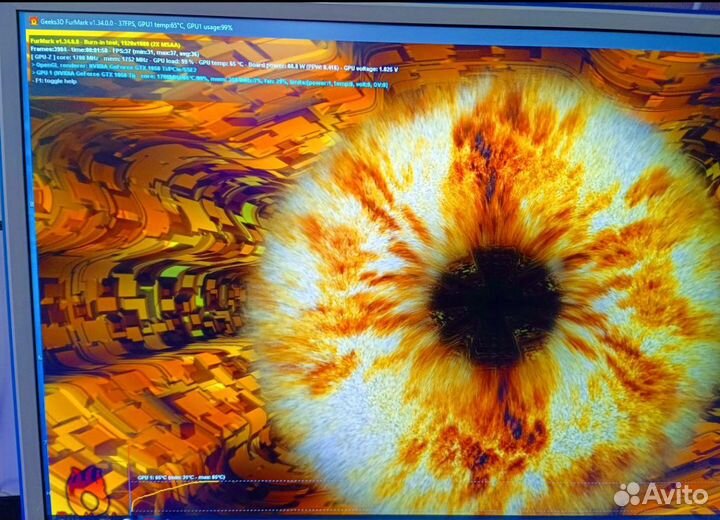Screen dimensions: 720x520
Task: Click the Frames and FPS statistics line
Action: point(110,50)
